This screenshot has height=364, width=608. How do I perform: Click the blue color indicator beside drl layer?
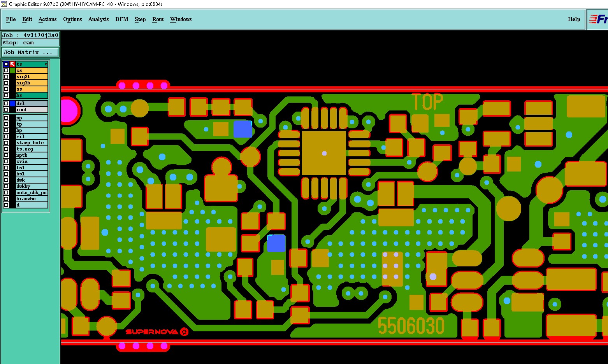(x=12, y=103)
